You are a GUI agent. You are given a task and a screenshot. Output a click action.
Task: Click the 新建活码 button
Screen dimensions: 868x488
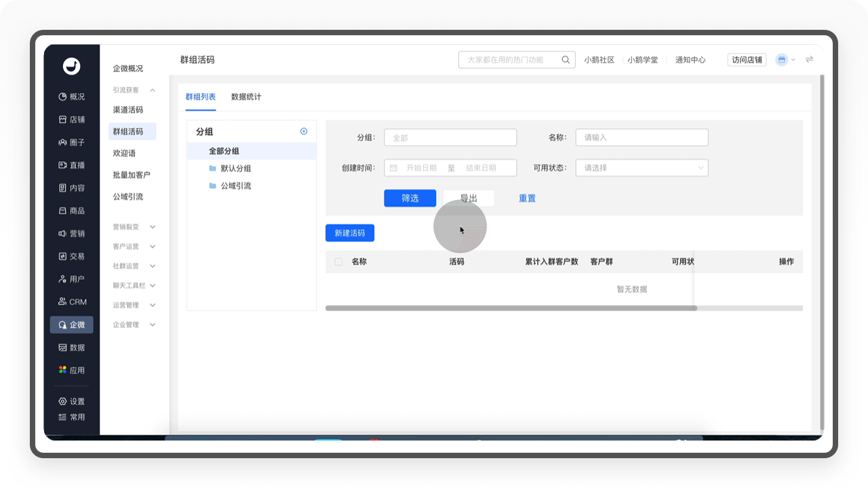[x=350, y=232]
